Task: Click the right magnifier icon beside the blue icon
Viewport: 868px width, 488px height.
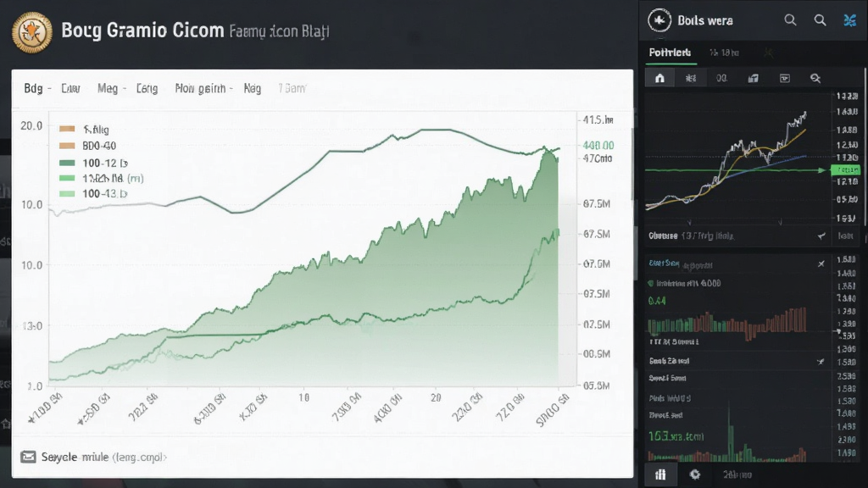Action: tap(821, 20)
